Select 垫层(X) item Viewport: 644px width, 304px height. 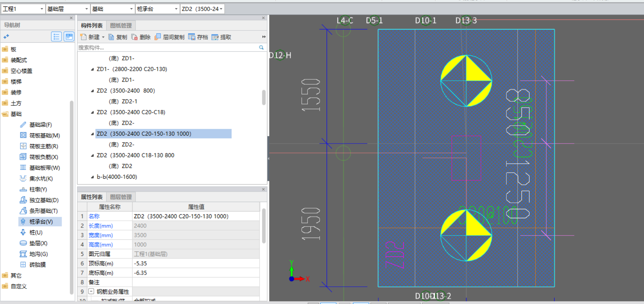[x=38, y=243]
